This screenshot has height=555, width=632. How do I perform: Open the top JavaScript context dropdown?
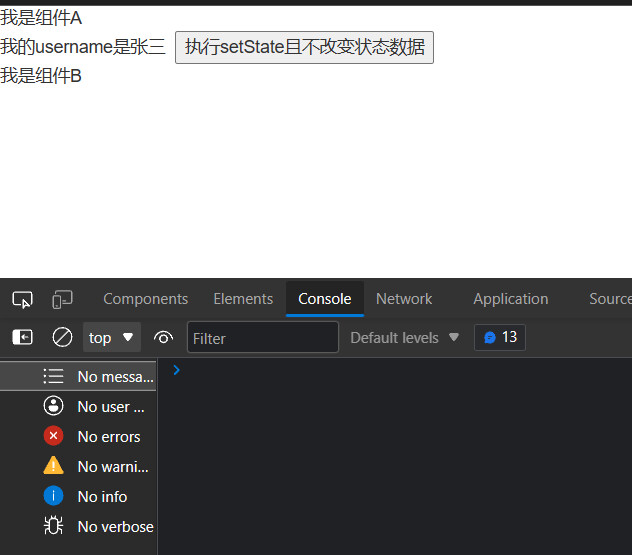pos(111,338)
